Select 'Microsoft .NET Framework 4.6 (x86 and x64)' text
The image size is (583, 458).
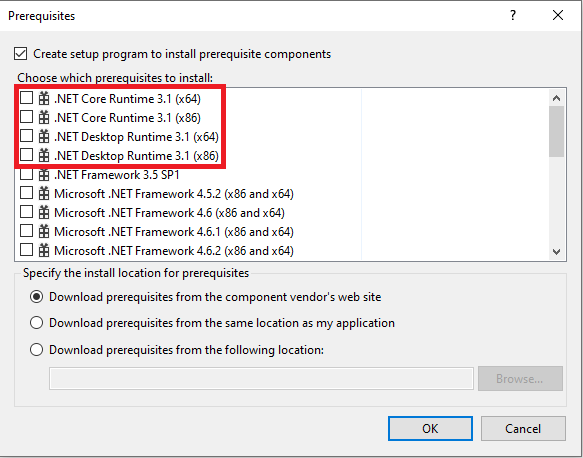[x=170, y=213]
